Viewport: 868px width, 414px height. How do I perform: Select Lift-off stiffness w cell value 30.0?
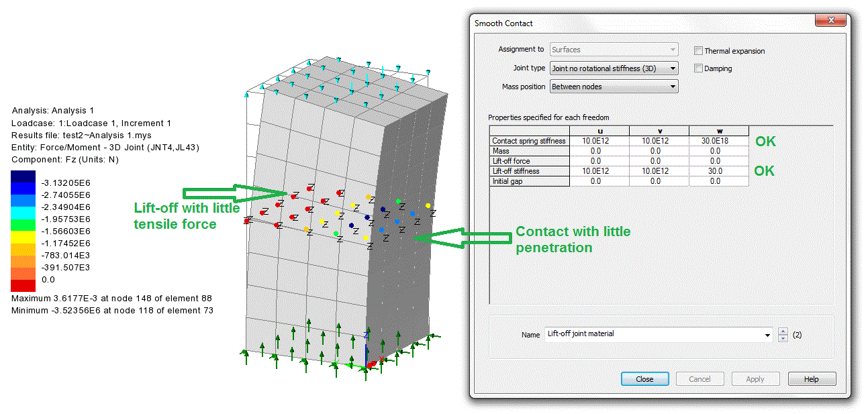pos(718,171)
